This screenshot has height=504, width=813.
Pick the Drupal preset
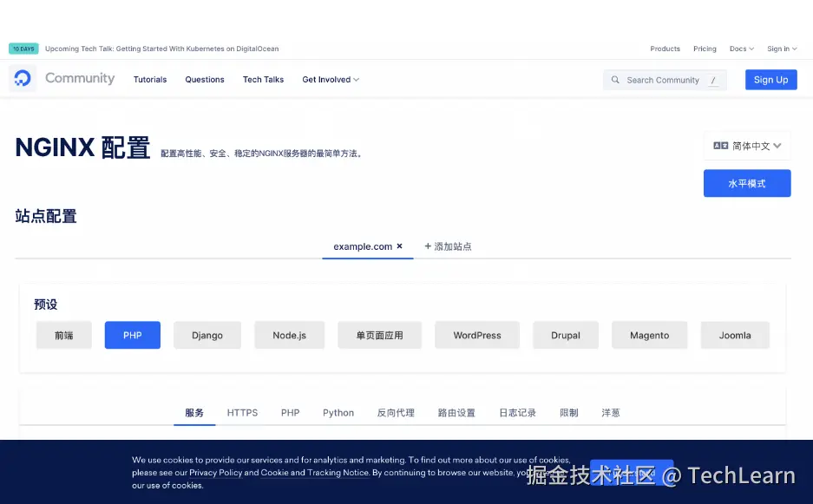(566, 335)
